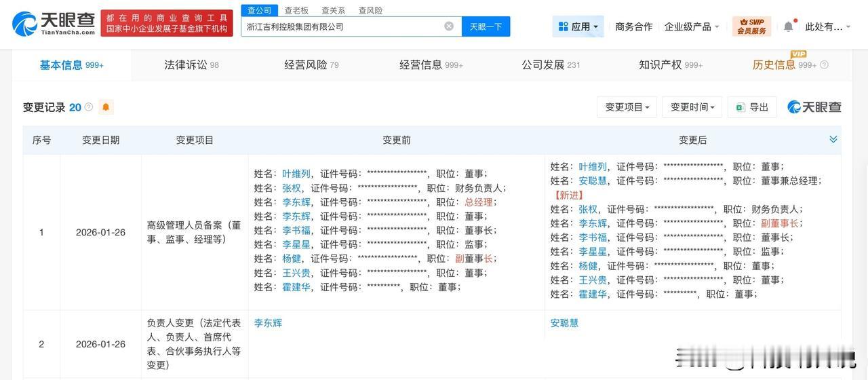Open the 应用 dropdown menu
The height and width of the screenshot is (380, 868).
click(578, 26)
